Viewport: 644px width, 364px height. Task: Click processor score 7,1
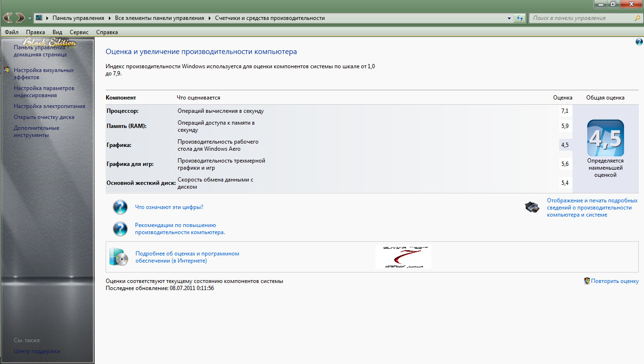(x=565, y=111)
